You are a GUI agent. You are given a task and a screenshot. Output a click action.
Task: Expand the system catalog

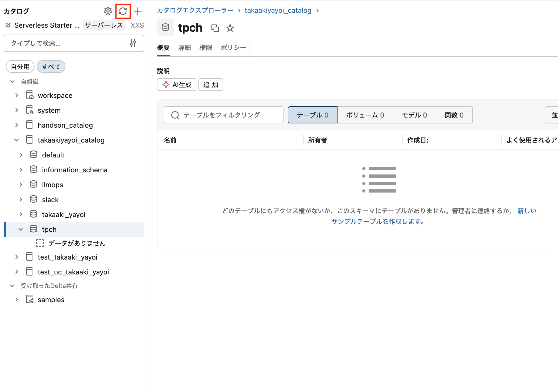[17, 110]
